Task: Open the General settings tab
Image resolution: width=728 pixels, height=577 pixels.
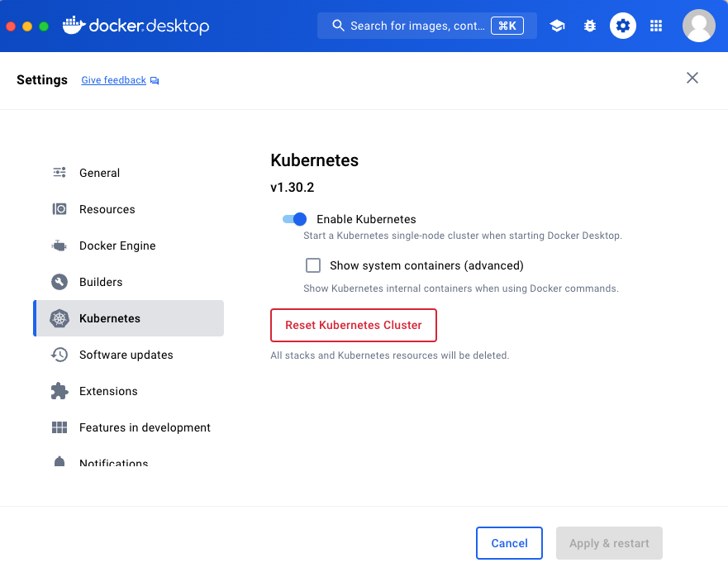Action: point(99,173)
